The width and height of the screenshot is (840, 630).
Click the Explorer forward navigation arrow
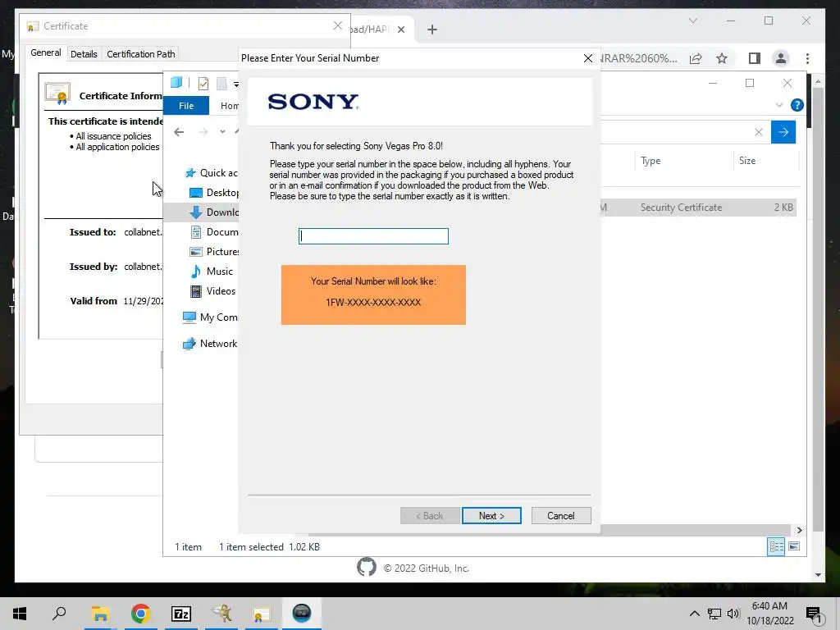203,132
